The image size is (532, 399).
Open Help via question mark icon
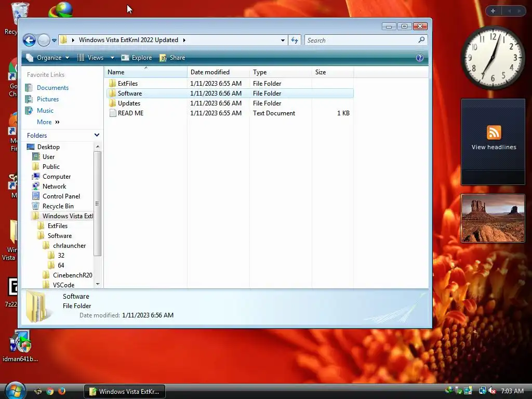click(x=420, y=58)
